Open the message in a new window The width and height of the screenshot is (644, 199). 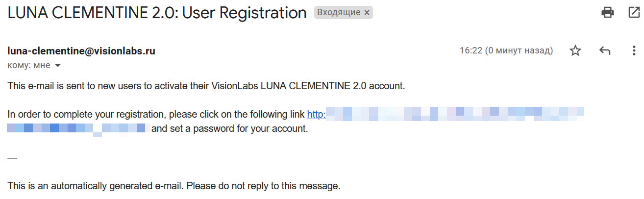(634, 12)
